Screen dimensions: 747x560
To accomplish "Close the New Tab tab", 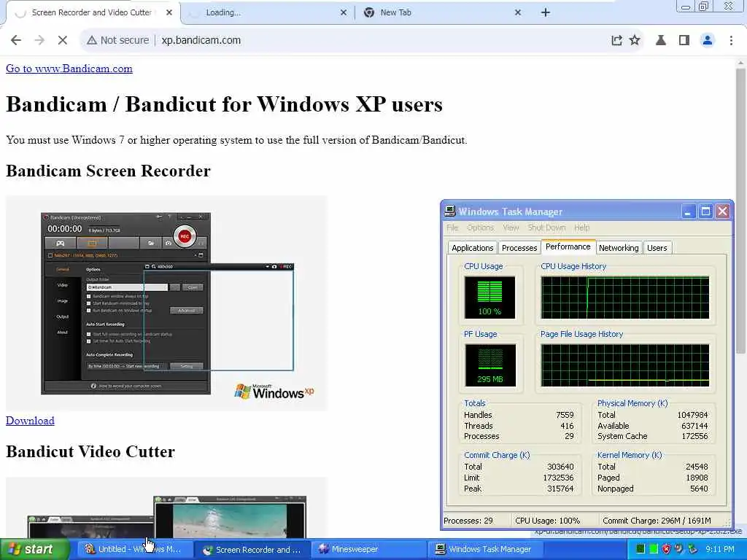I will pyautogui.click(x=518, y=13).
